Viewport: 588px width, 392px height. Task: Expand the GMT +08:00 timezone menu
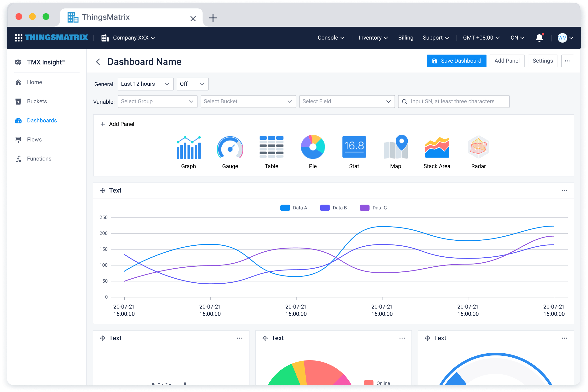[x=481, y=38]
